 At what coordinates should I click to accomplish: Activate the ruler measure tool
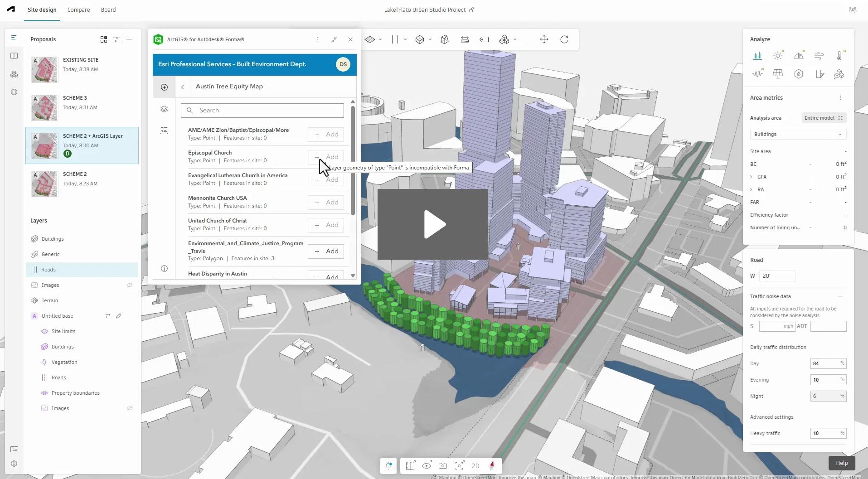pyautogui.click(x=465, y=39)
